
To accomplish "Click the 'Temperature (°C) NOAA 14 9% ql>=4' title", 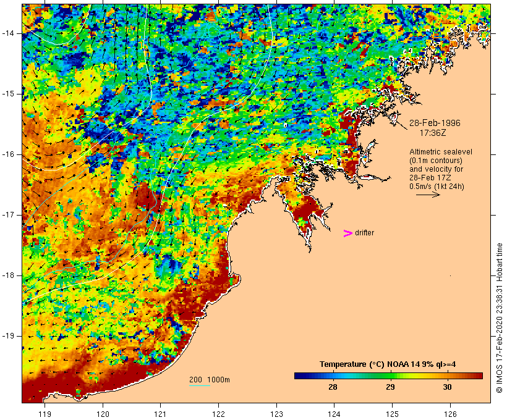I will pyautogui.click(x=388, y=364).
